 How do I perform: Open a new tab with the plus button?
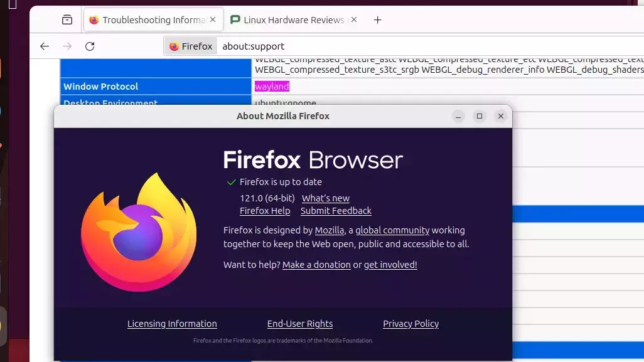(377, 19)
